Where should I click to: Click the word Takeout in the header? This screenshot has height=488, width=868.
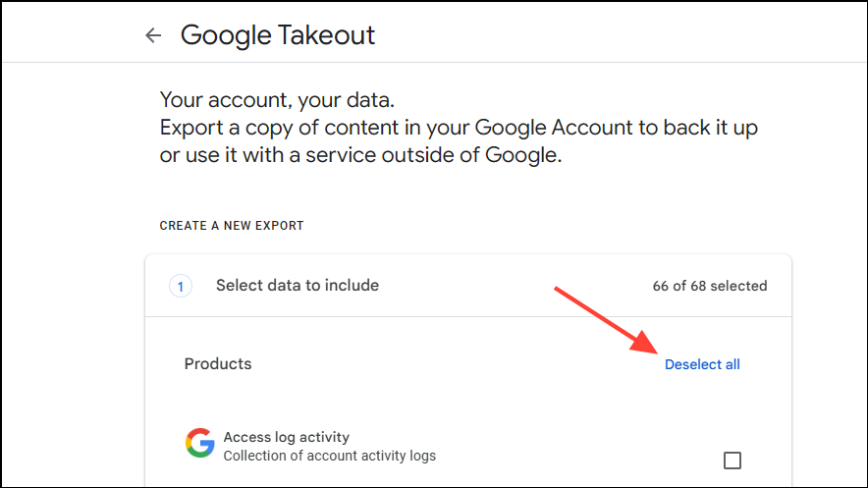coord(326,35)
